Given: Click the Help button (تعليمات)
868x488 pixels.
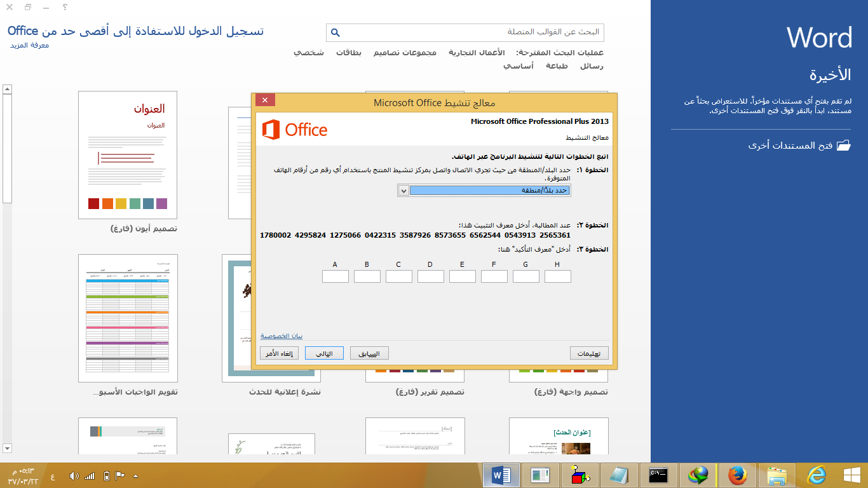Looking at the screenshot, I should point(589,353).
